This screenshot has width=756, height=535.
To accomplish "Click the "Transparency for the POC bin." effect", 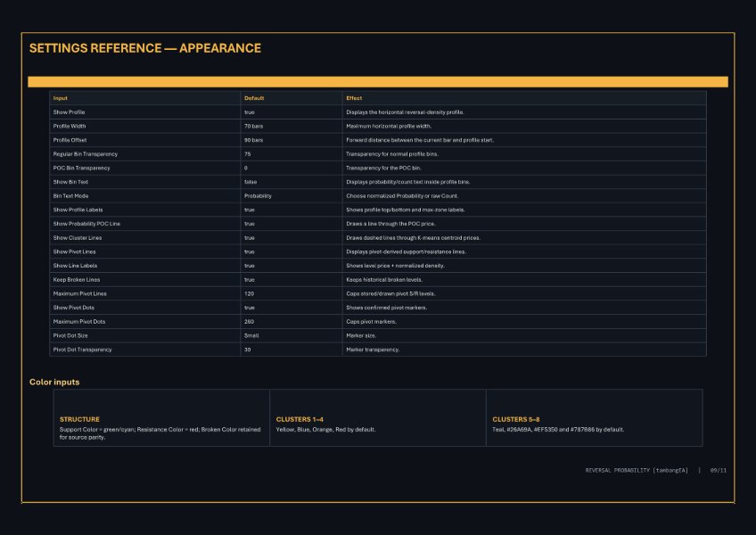I will [x=383, y=169].
